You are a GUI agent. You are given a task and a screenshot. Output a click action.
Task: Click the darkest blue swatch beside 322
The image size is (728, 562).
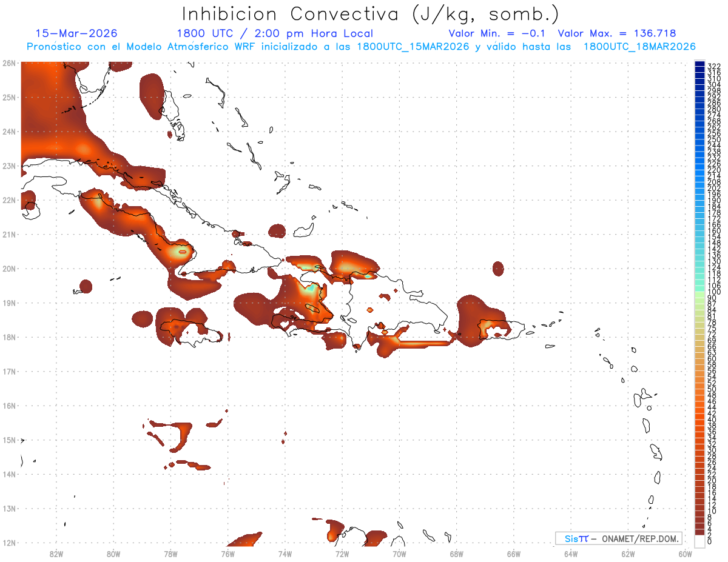point(699,64)
